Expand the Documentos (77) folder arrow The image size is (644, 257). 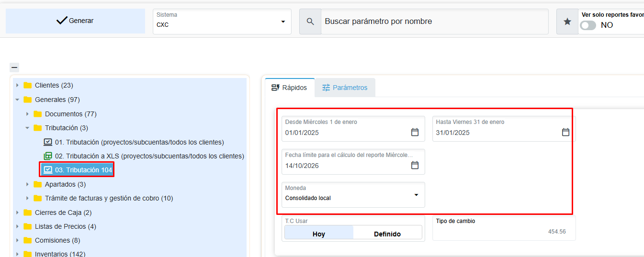pos(28,114)
